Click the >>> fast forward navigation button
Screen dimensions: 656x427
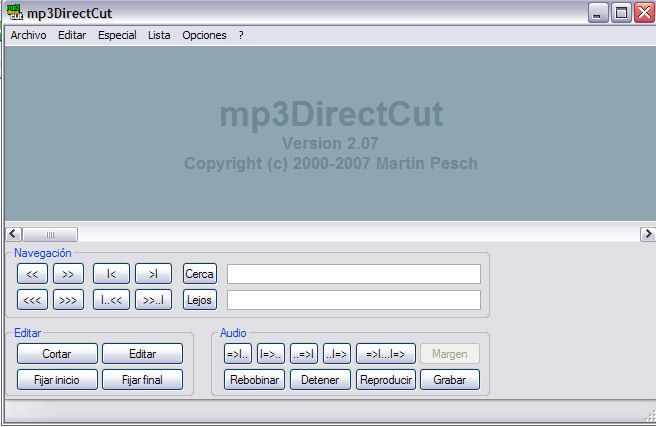(x=68, y=300)
